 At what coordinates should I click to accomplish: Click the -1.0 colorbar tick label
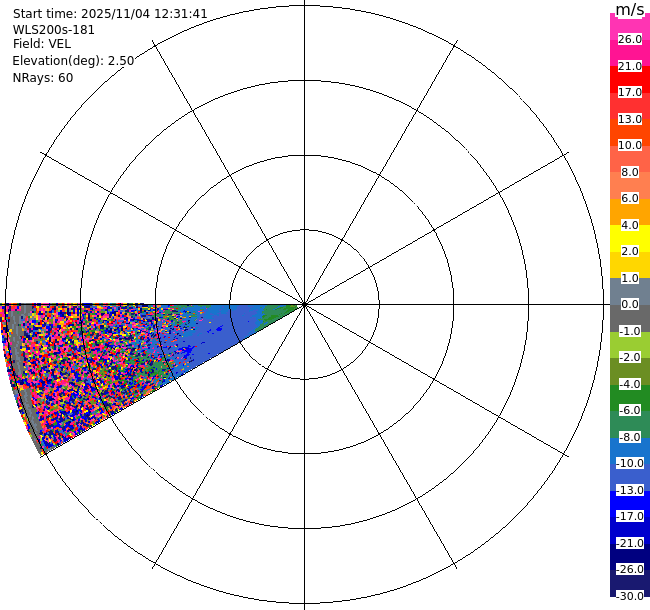[x=630, y=331]
